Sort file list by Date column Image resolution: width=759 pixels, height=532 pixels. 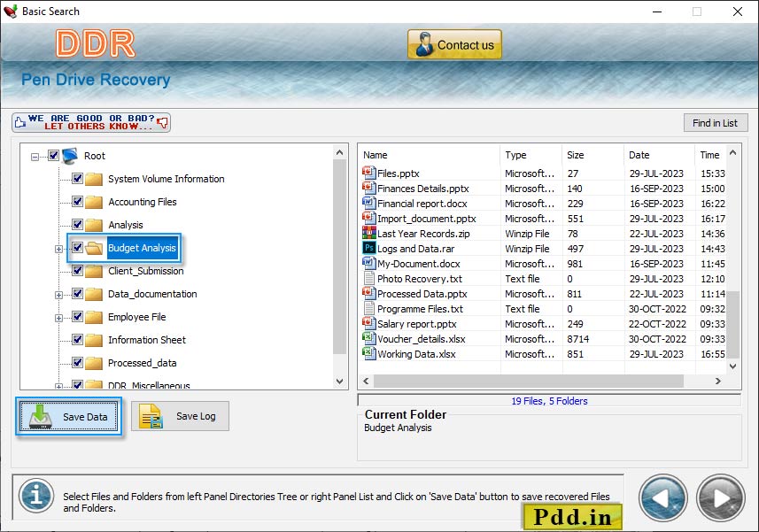659,155
